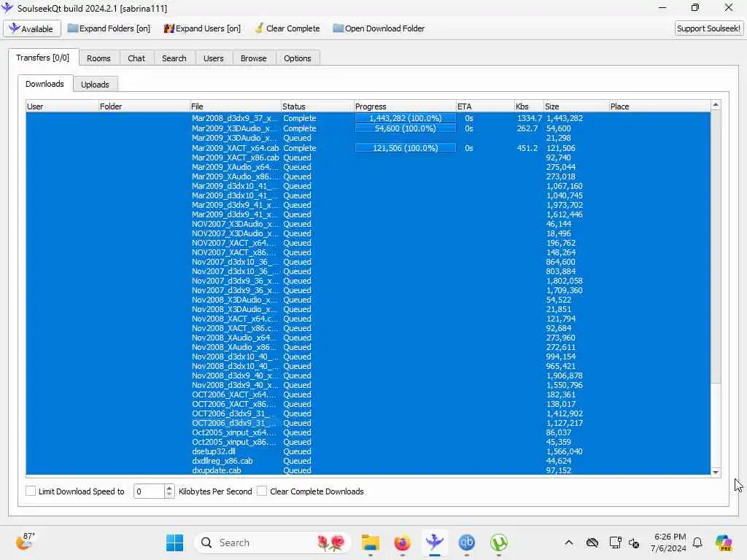
Task: Increase speed limit with spinner up arrow
Action: tap(169, 488)
